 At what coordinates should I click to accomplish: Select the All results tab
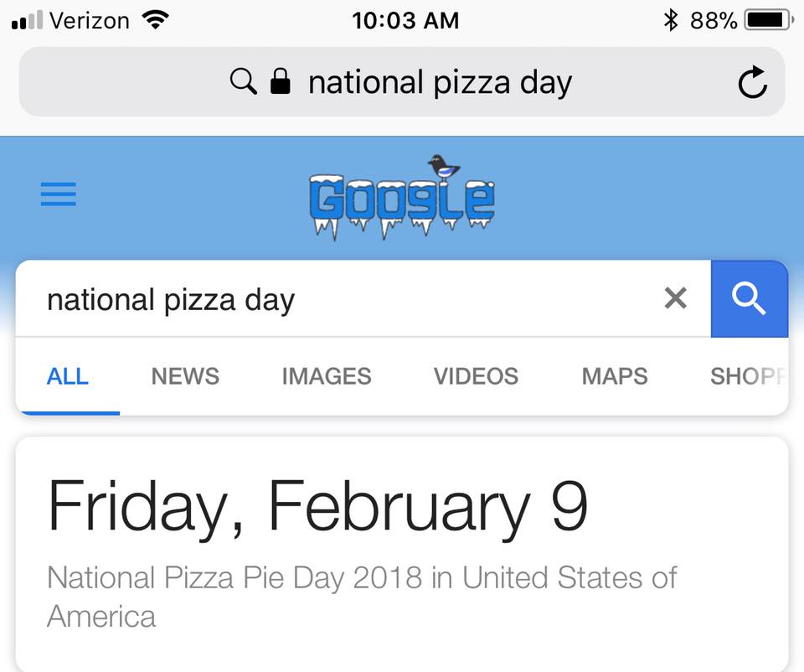68,376
